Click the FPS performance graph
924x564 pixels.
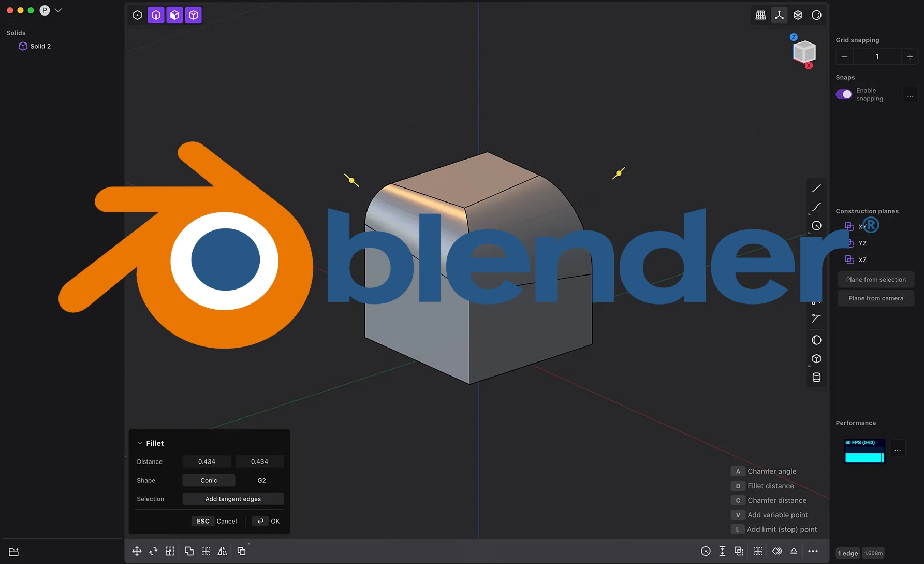click(864, 451)
